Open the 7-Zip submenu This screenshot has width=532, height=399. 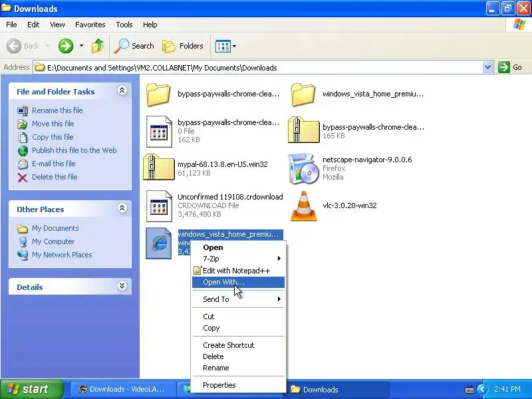click(x=238, y=259)
